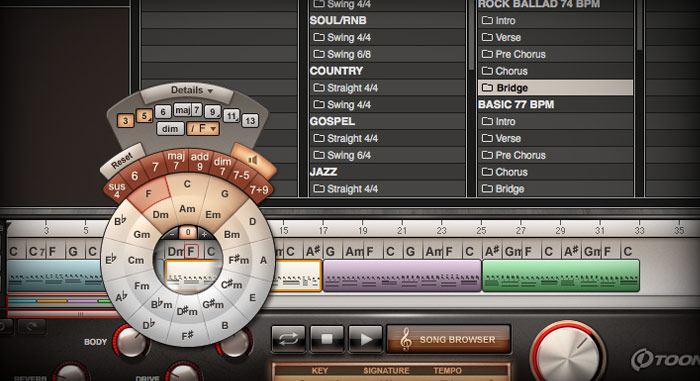
Task: Adjust the Body knob
Action: tap(131, 341)
